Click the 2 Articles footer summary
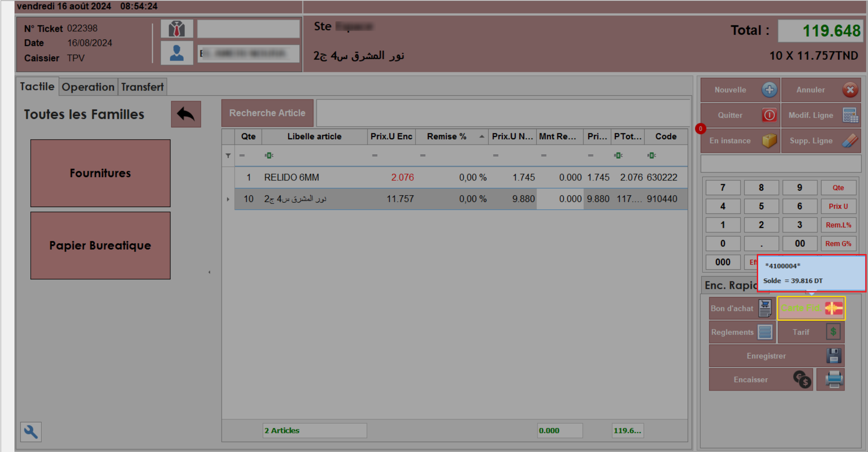 tap(315, 430)
